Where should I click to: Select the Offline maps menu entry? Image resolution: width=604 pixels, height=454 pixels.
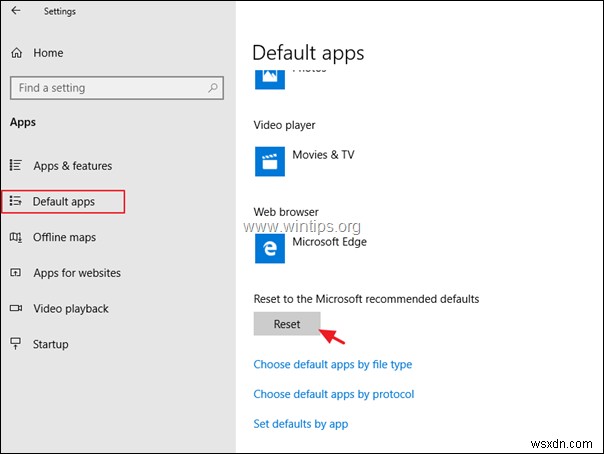[64, 237]
